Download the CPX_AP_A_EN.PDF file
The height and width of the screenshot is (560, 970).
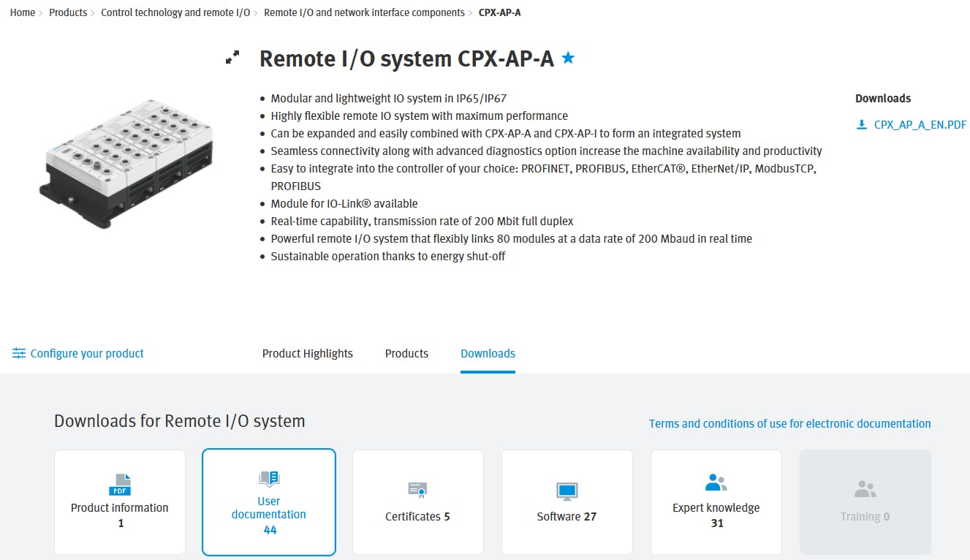(x=920, y=125)
